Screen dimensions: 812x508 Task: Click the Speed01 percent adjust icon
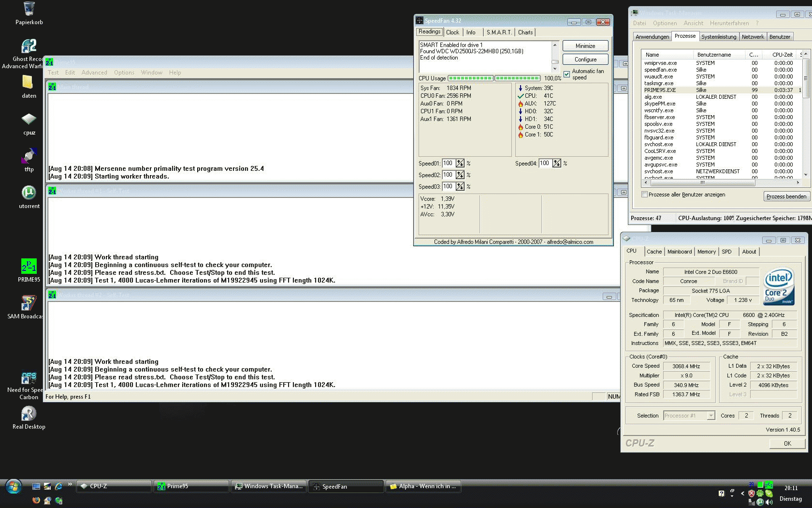tap(460, 164)
